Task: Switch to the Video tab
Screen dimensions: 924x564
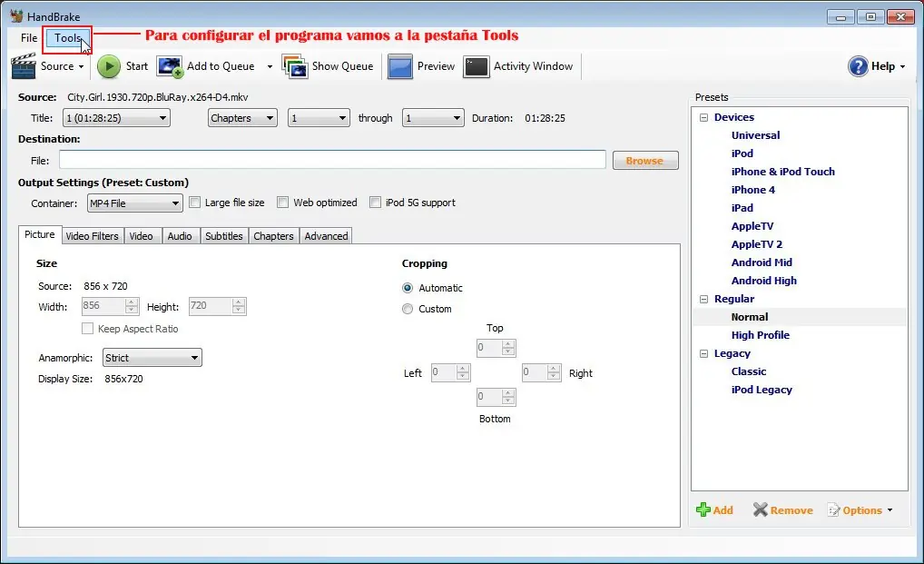Action: tap(141, 236)
